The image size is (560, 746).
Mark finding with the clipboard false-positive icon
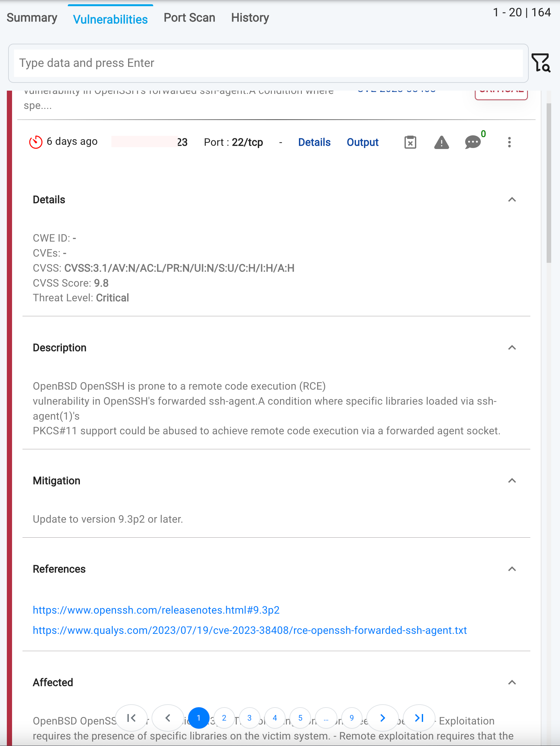(x=410, y=142)
